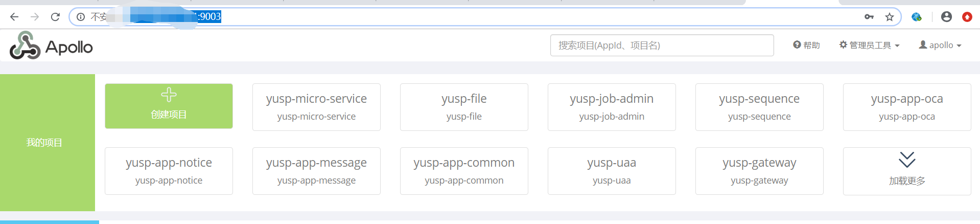Focus the 搜索项目 search field
Viewport: 980px width, 224px height.
662,46
